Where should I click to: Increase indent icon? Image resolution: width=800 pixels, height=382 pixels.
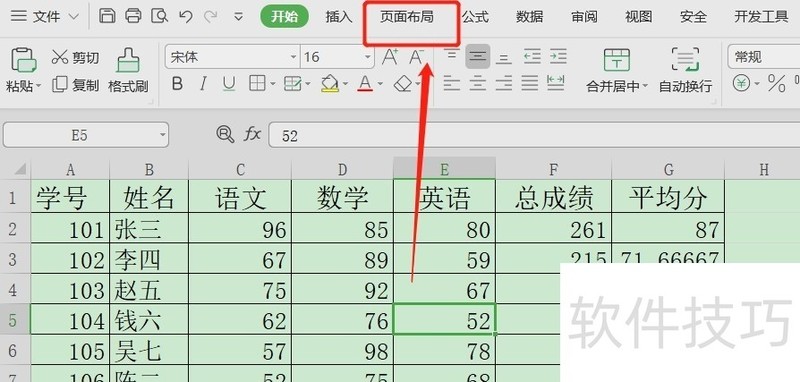coord(558,57)
